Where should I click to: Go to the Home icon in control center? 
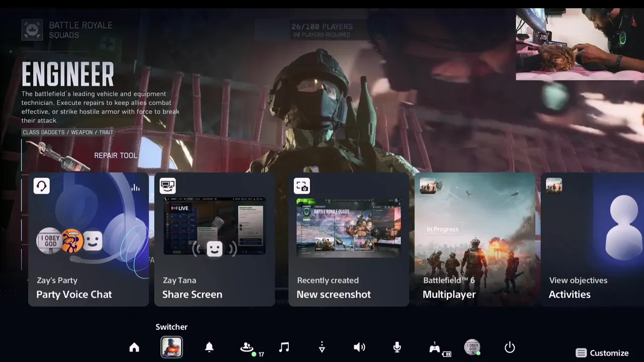(x=134, y=347)
